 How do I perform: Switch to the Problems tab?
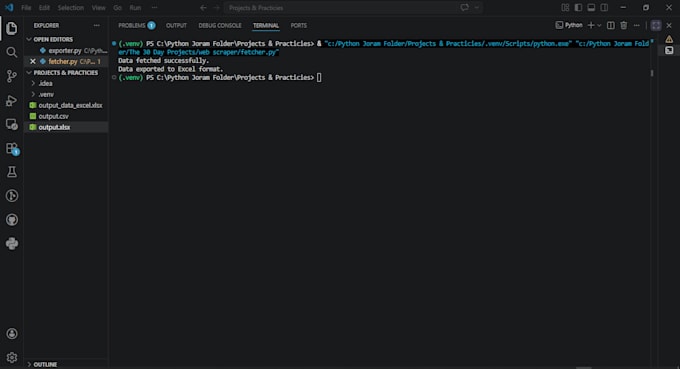(x=136, y=26)
